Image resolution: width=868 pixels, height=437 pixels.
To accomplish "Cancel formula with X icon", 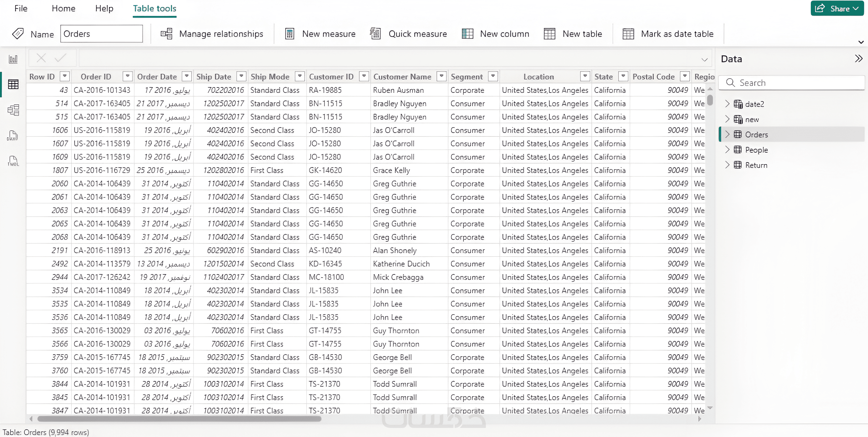I will (x=41, y=58).
